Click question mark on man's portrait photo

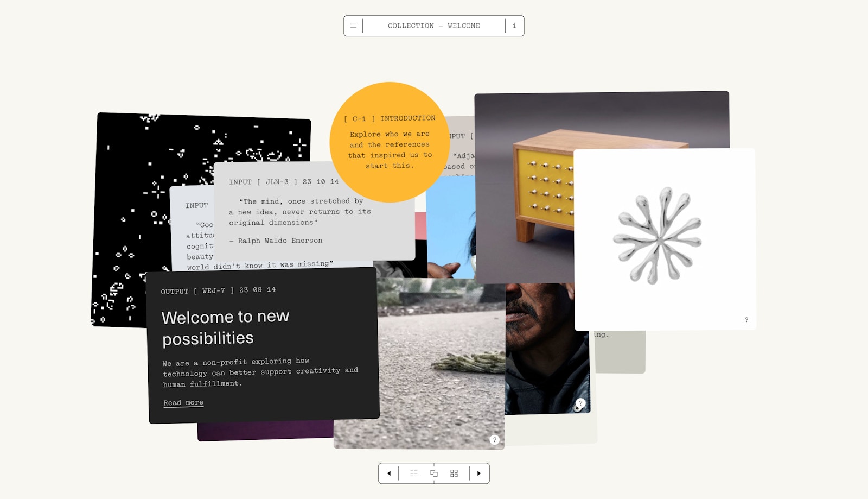580,403
